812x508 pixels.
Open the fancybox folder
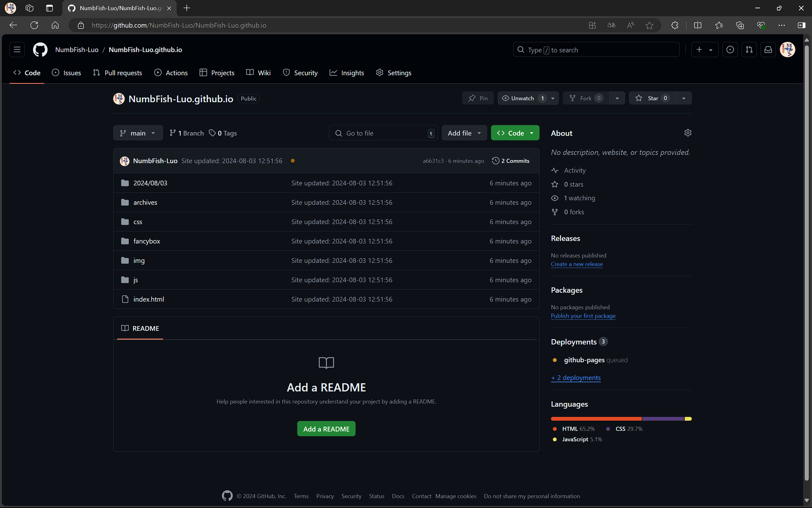pos(147,241)
